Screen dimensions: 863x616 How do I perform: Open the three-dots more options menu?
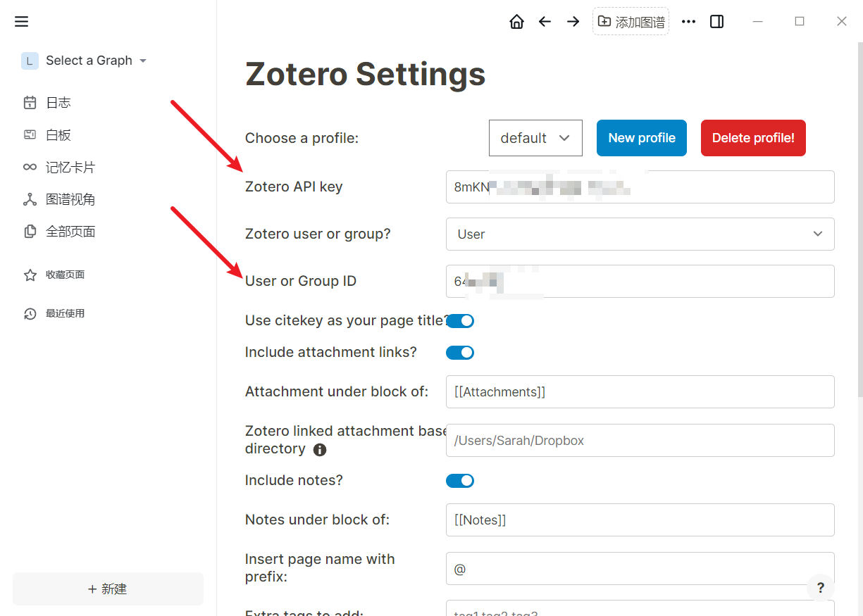tap(688, 22)
